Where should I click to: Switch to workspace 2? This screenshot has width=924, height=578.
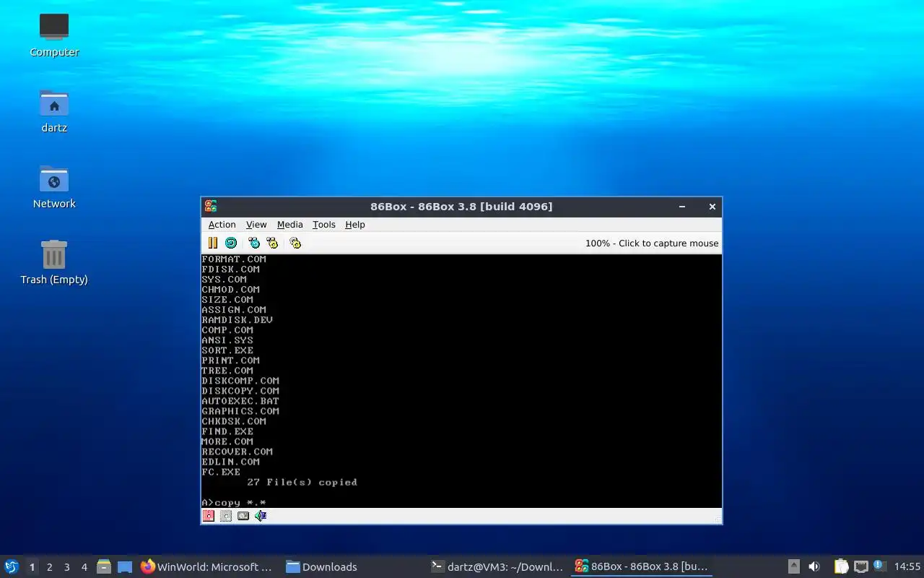click(x=49, y=567)
